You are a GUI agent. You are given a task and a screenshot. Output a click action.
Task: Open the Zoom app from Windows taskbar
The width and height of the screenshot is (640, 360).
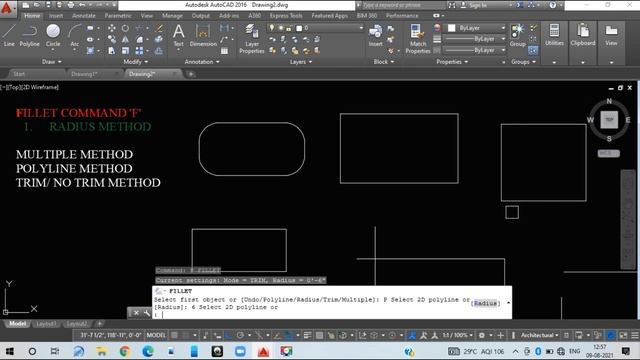click(x=240, y=351)
